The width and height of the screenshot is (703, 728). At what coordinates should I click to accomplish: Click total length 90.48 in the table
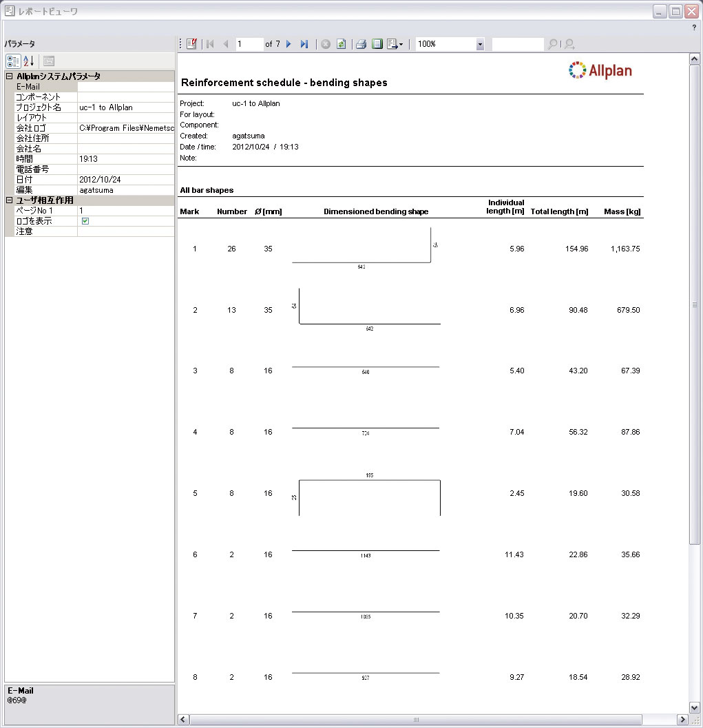tap(578, 310)
